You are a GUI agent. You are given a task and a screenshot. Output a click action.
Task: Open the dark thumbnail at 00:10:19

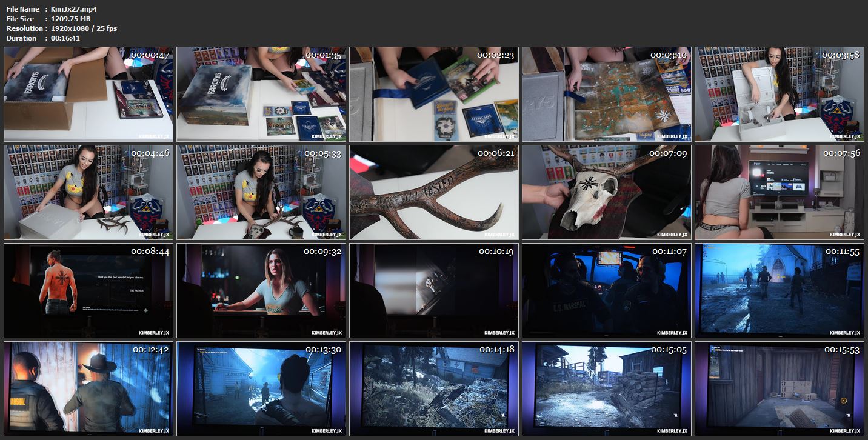[434, 290]
